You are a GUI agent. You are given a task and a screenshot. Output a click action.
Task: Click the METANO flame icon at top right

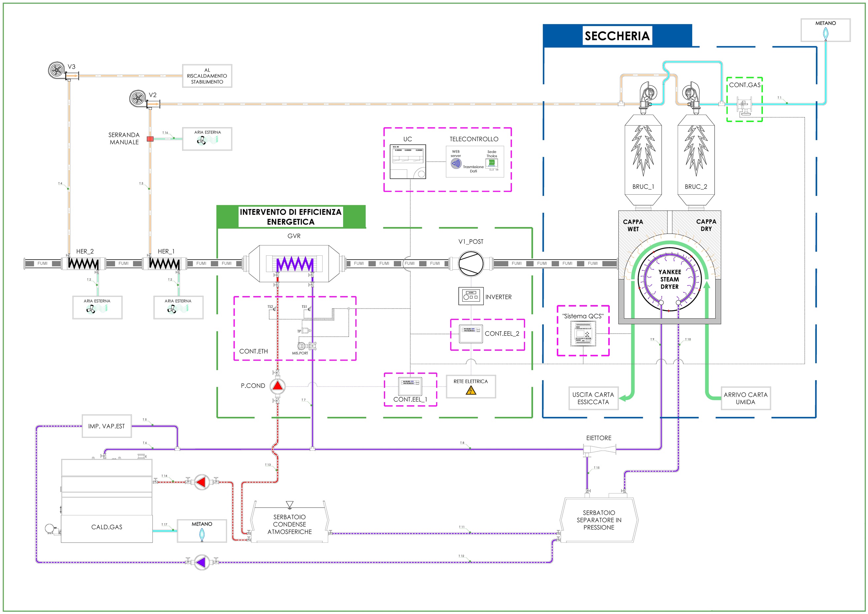coord(826,34)
